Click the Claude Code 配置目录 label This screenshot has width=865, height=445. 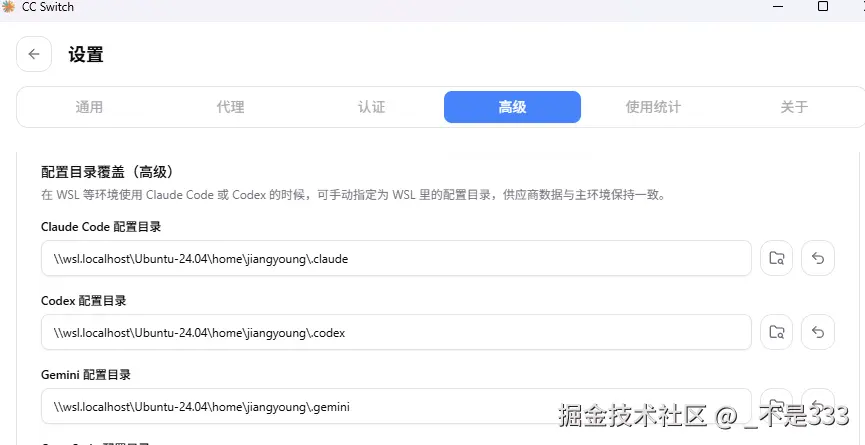coord(101,227)
